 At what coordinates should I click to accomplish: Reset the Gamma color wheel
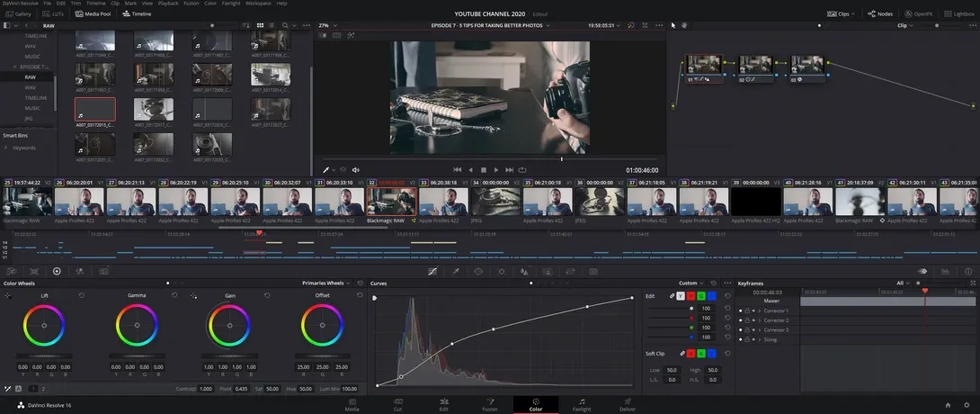[x=174, y=295]
